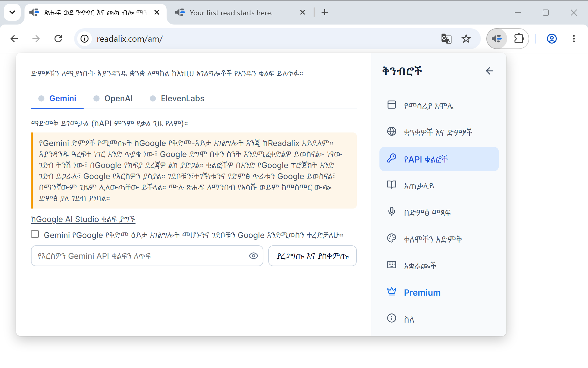Image resolution: width=588 pixels, height=368 pixels.
Task: Open the browser extensions puzzle icon
Action: click(519, 39)
